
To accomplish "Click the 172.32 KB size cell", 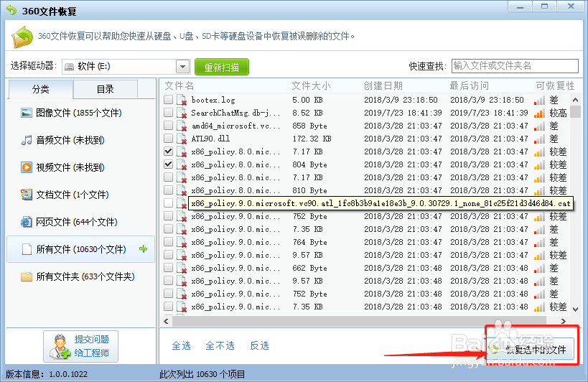I will click(x=312, y=139).
